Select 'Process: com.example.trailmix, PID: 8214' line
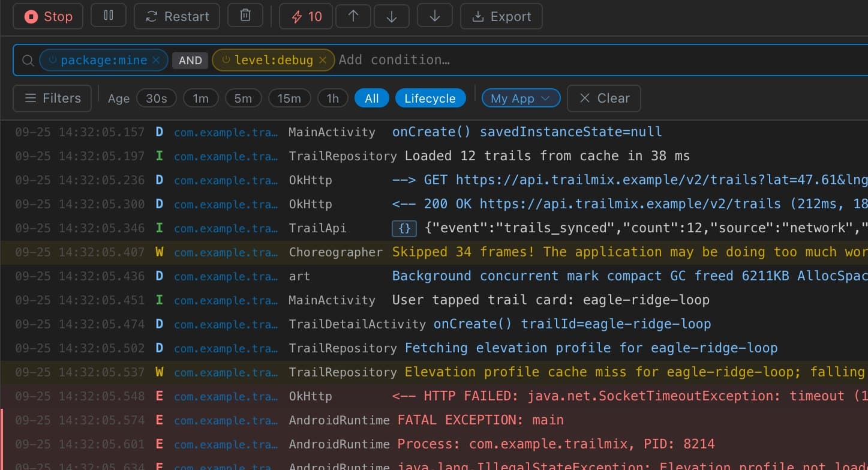Viewport: 868px width, 470px height. [434, 444]
